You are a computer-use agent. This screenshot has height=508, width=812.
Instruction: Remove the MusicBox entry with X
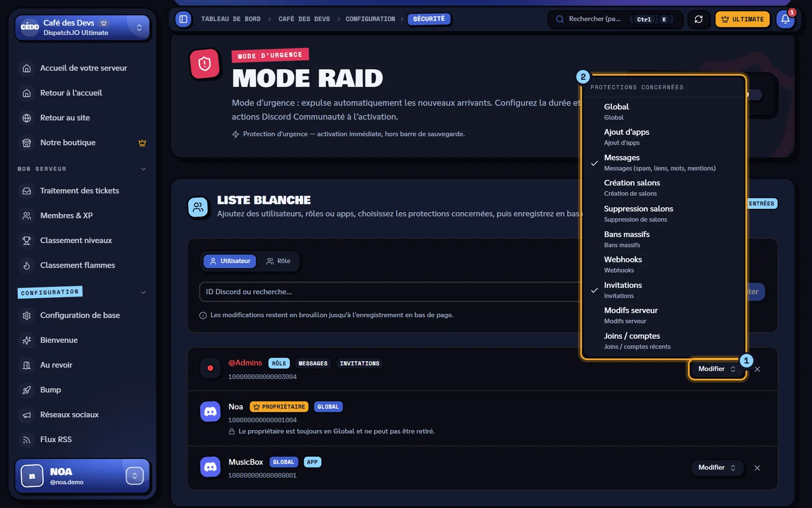click(x=757, y=468)
